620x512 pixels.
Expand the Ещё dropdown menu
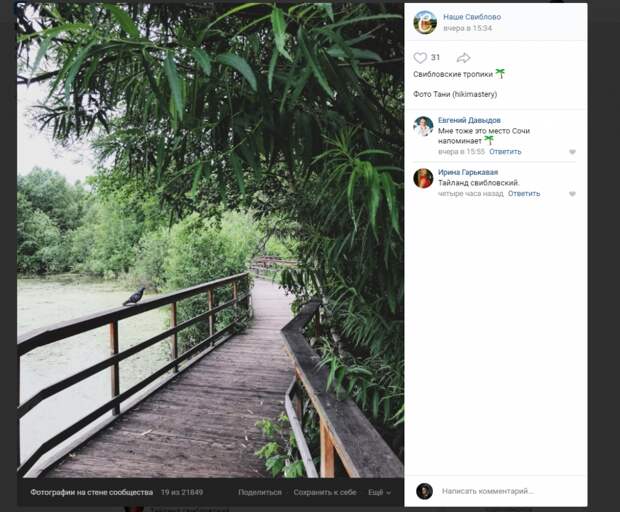[379, 493]
